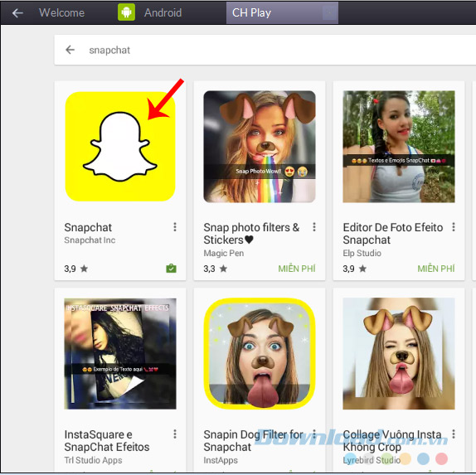Open overflow menu for Editor De Foto

tap(454, 227)
